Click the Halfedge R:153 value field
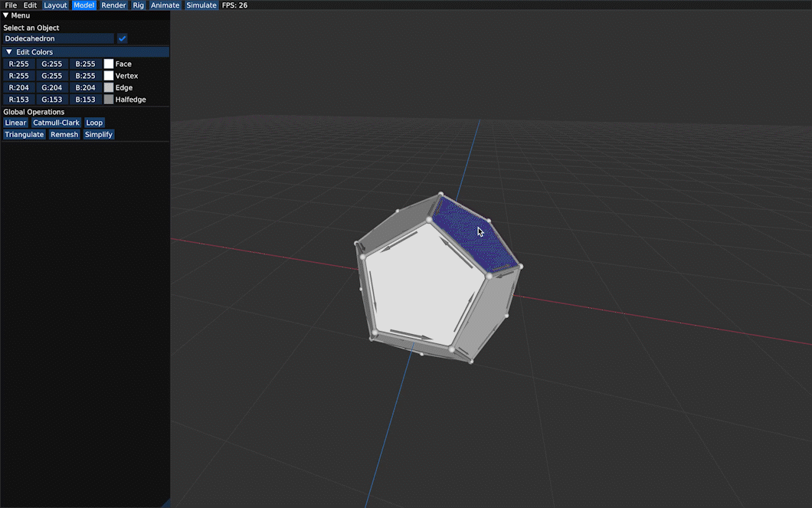This screenshot has width=812, height=508. [x=19, y=100]
